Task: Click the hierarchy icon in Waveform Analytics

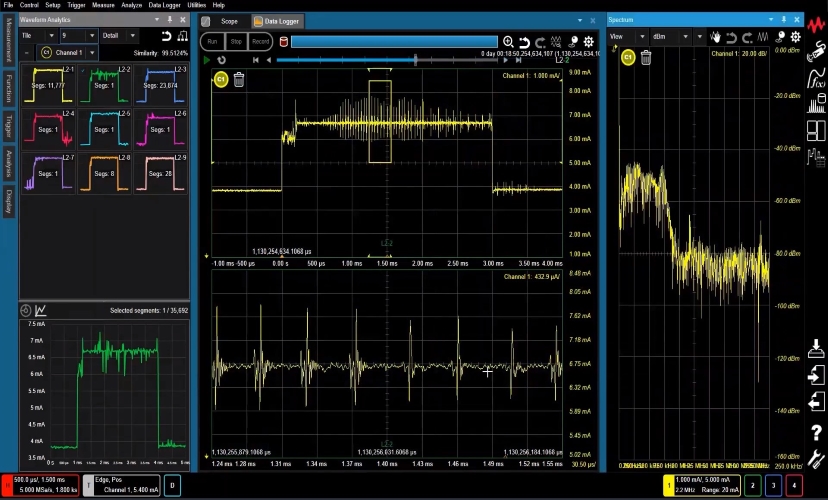Action: [182, 36]
